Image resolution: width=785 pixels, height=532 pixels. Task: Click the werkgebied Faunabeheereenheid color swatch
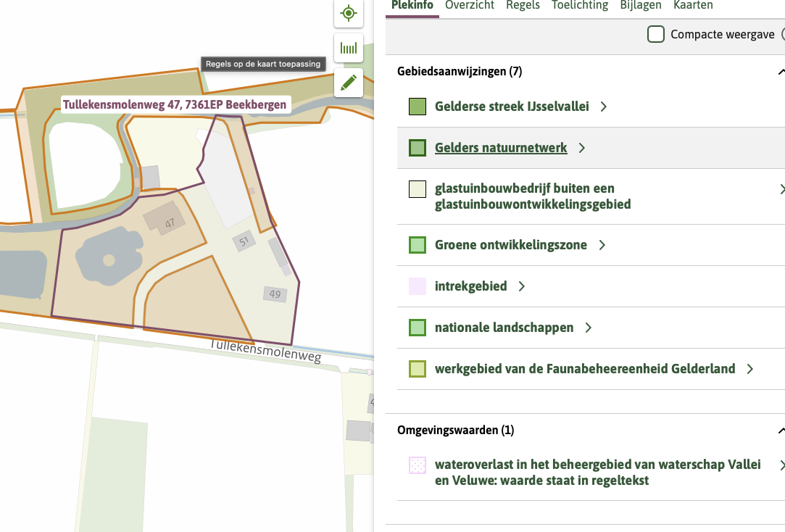(418, 369)
